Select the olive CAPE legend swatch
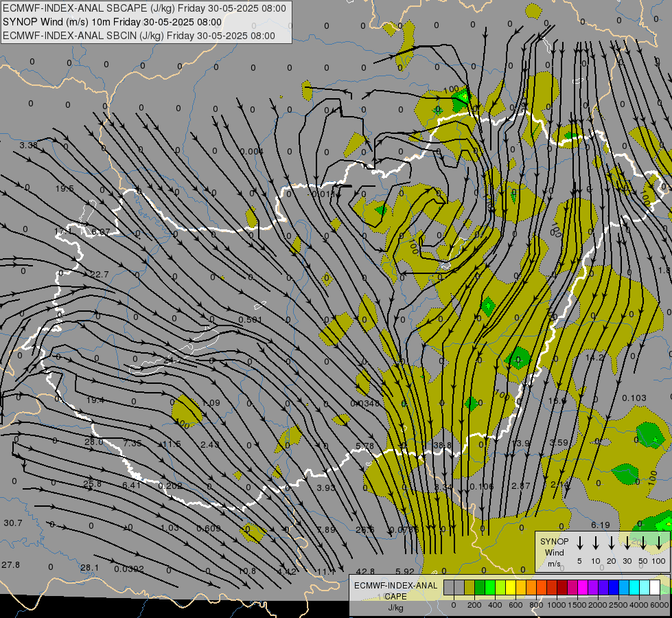This screenshot has width=672, height=618. (470, 588)
